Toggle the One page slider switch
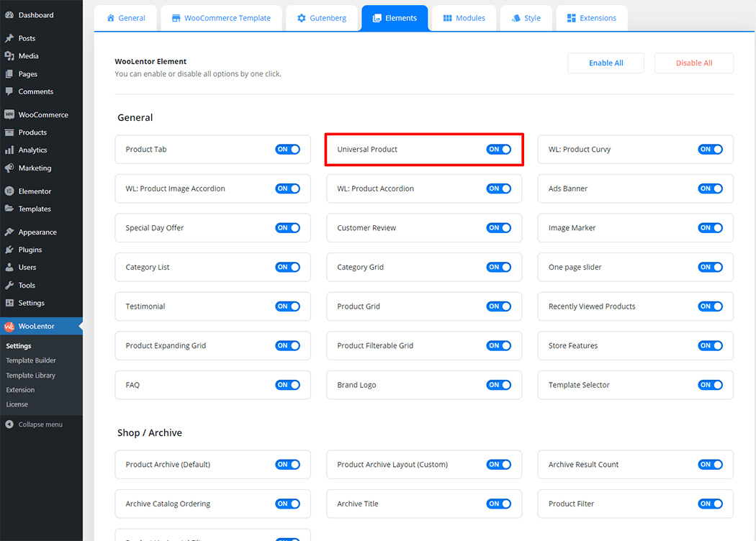 click(710, 268)
